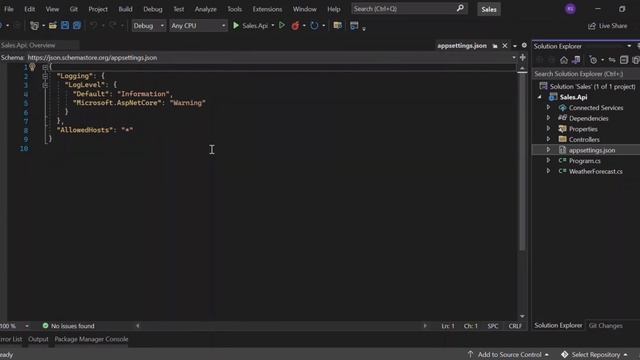This screenshot has height=360, width=640.
Task: Expand the Program.cs node arrow
Action: [548, 160]
